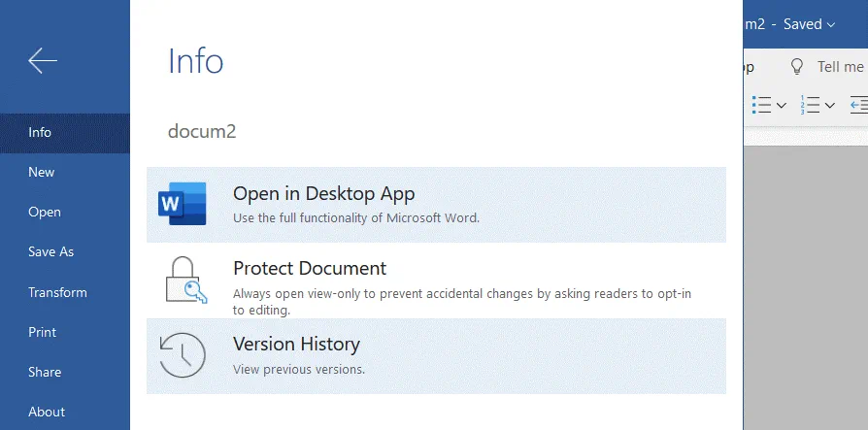This screenshot has height=430, width=868.
Task: Click the Open in Desktop App title
Action: [323, 193]
